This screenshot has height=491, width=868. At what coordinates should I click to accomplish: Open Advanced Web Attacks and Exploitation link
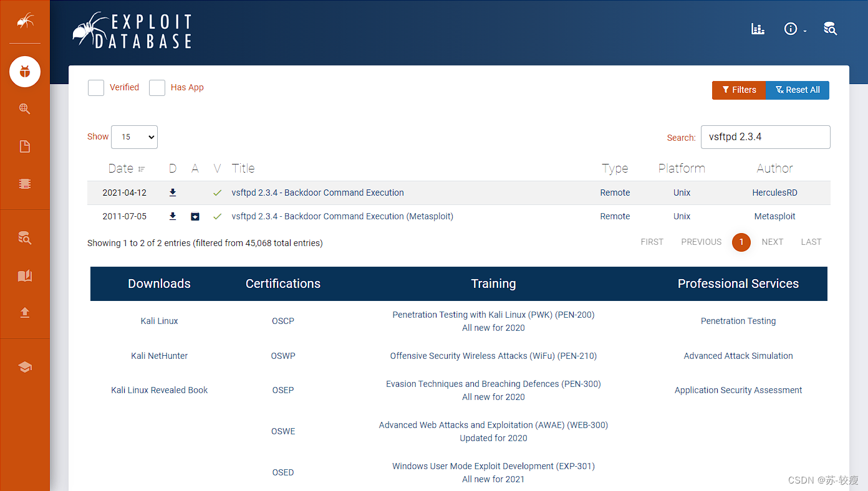tap(493, 425)
